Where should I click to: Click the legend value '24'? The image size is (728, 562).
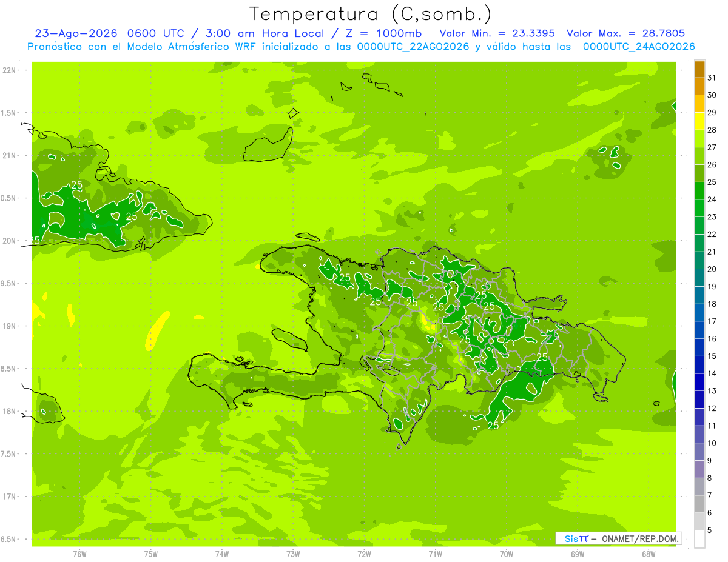coord(712,199)
